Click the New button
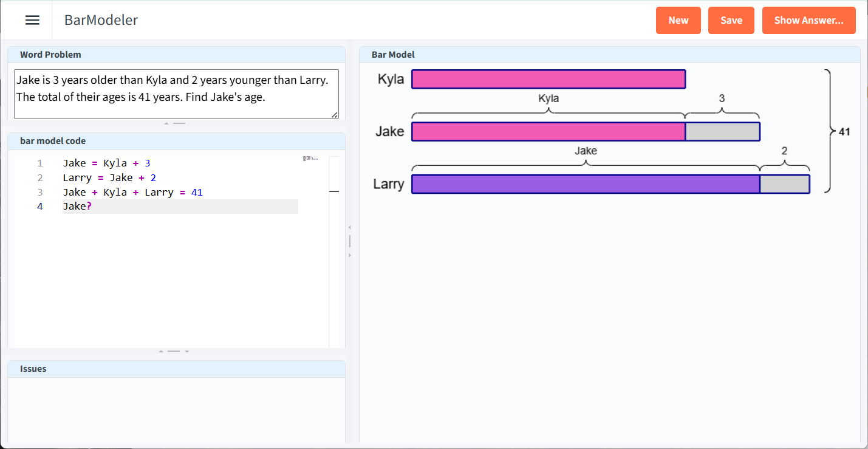 [678, 20]
